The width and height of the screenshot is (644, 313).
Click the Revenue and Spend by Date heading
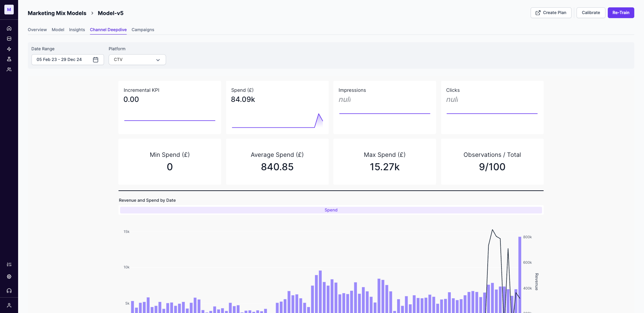pos(147,200)
